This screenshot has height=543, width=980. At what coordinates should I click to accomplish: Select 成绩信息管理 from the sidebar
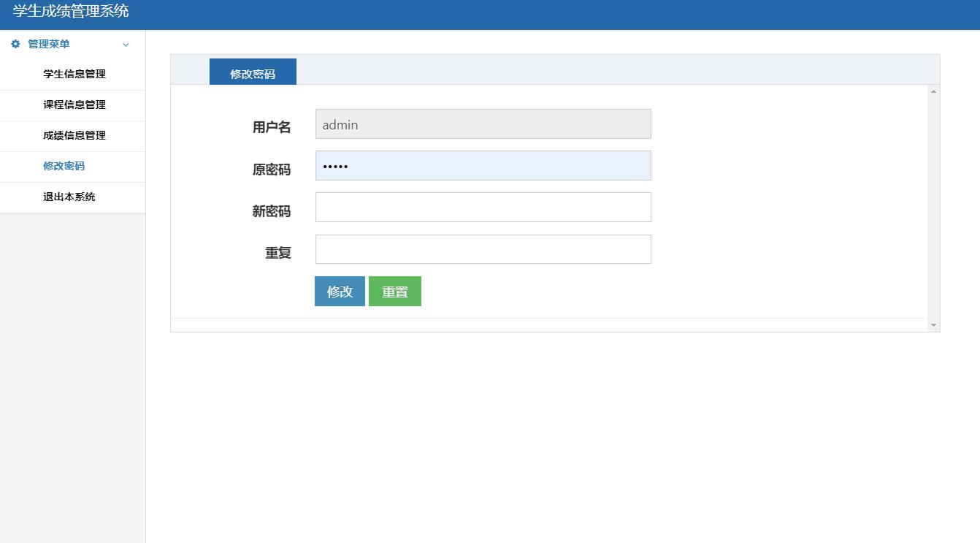74,135
